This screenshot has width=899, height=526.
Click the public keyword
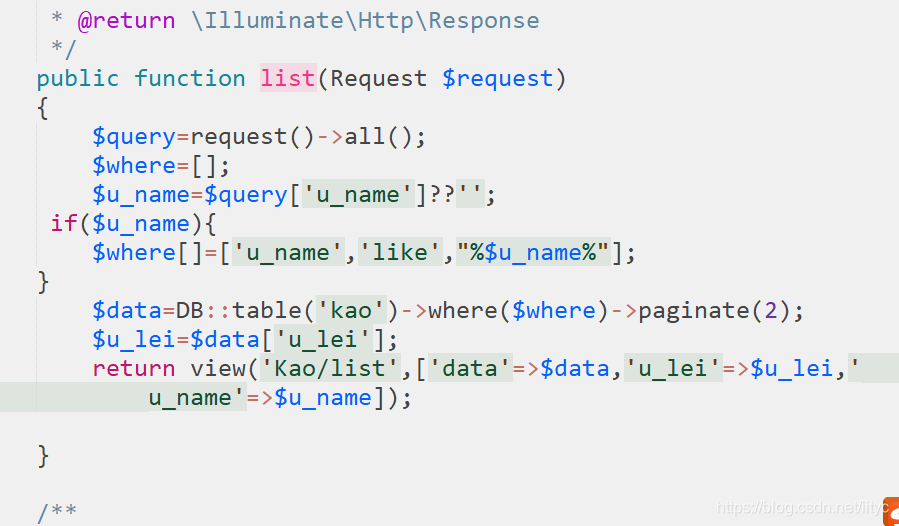click(78, 79)
